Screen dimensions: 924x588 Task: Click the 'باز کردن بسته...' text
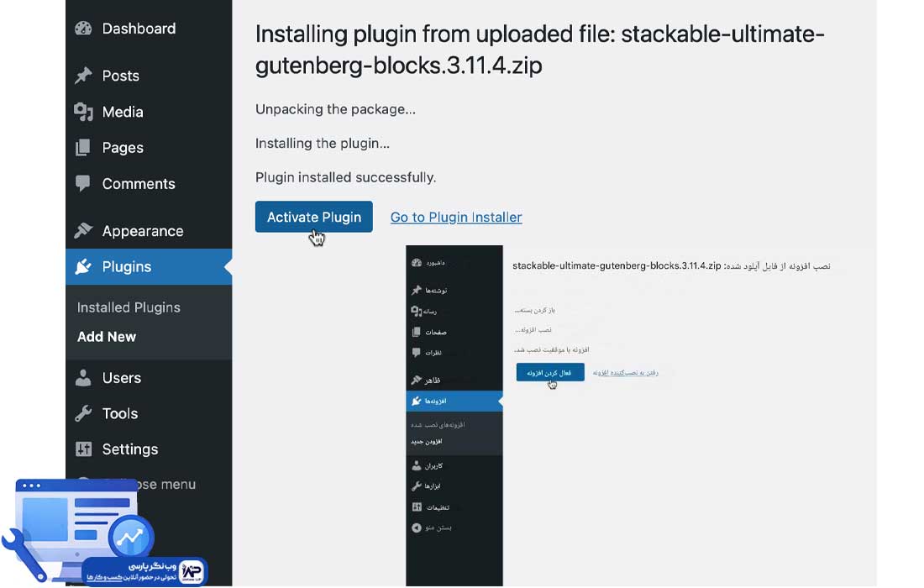tap(534, 310)
